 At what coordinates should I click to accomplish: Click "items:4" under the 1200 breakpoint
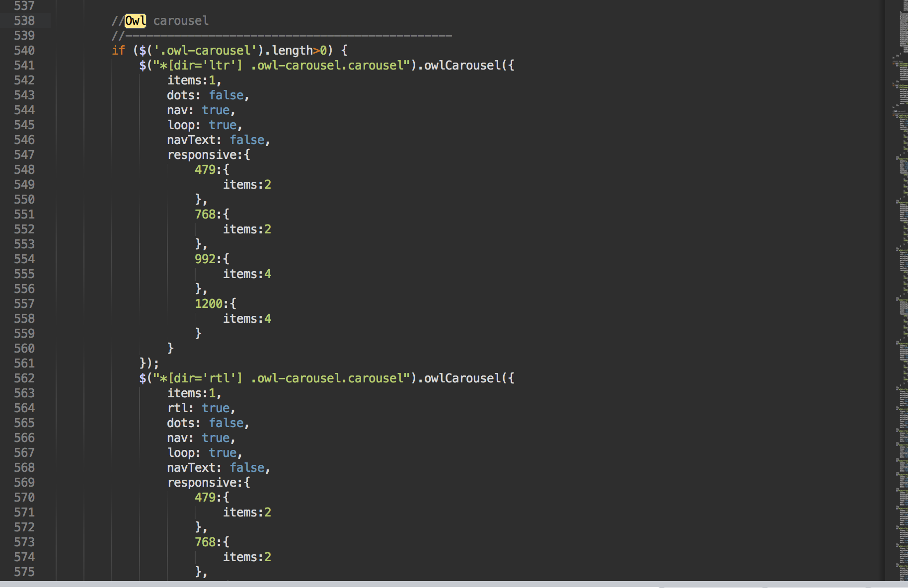click(x=247, y=318)
